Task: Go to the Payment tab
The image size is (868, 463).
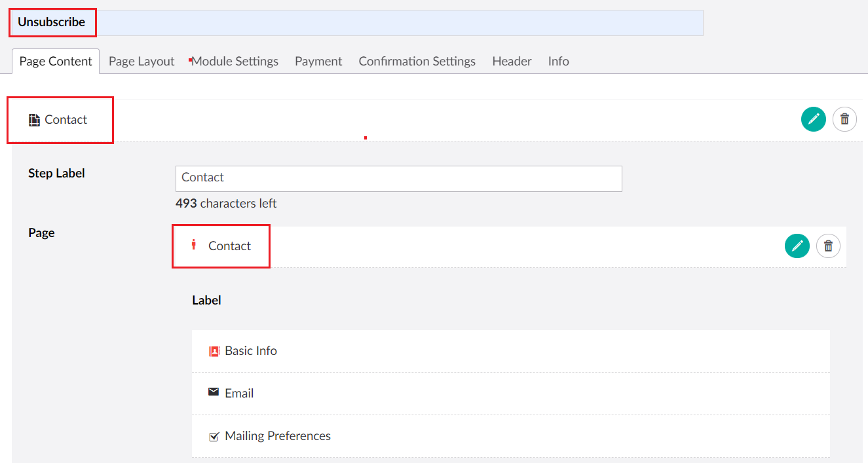Action: (318, 62)
